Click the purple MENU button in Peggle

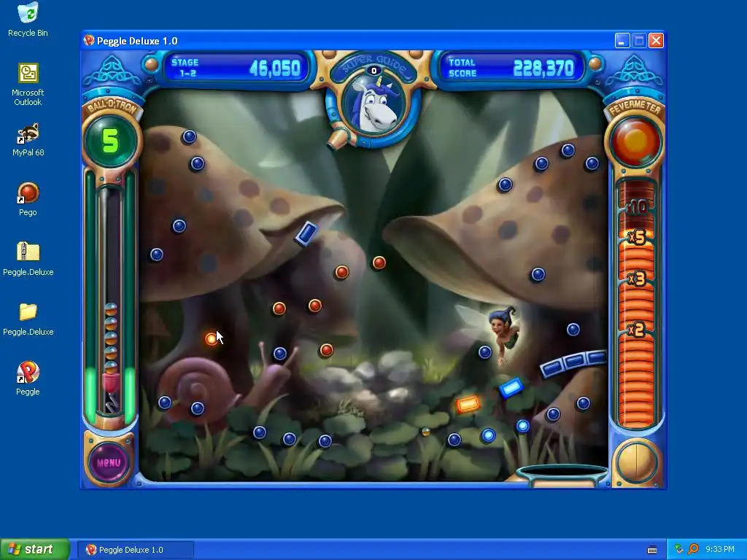[x=109, y=462]
